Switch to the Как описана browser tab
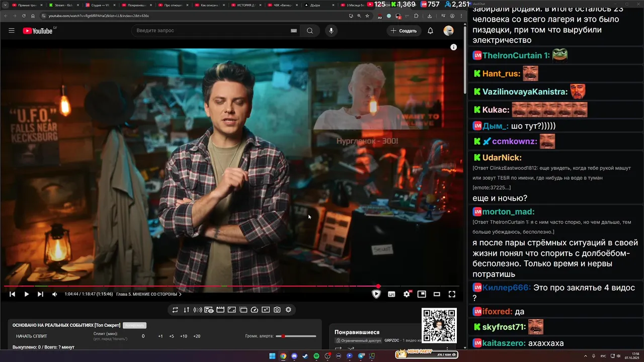The width and height of the screenshot is (644, 362). click(209, 5)
